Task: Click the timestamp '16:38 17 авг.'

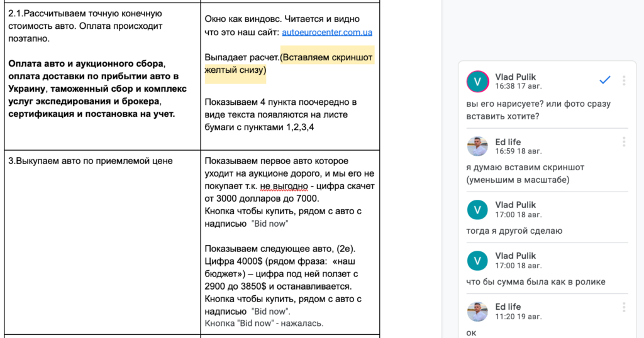Action: pyautogui.click(x=518, y=86)
